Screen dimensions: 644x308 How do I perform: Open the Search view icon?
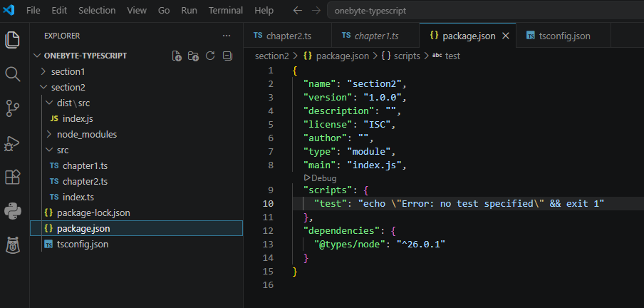[12, 74]
